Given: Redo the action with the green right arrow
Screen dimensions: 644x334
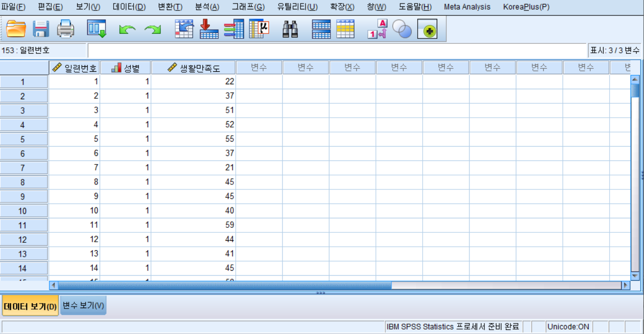Looking at the screenshot, I should [x=153, y=30].
